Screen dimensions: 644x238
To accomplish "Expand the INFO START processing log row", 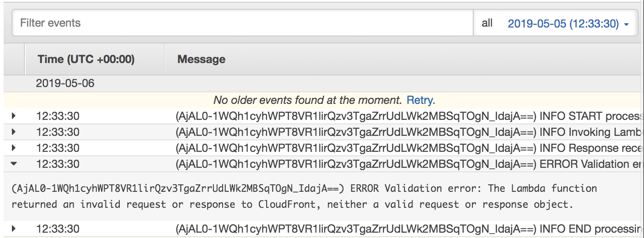I will pyautogui.click(x=14, y=116).
